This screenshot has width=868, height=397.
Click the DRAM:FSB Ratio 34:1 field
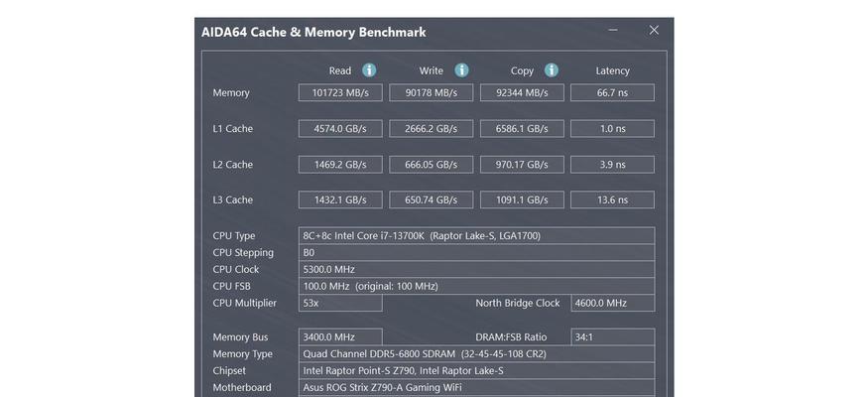[613, 336]
